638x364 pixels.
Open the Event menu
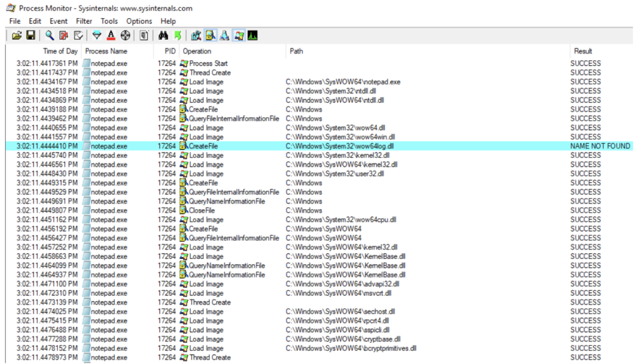[59, 21]
